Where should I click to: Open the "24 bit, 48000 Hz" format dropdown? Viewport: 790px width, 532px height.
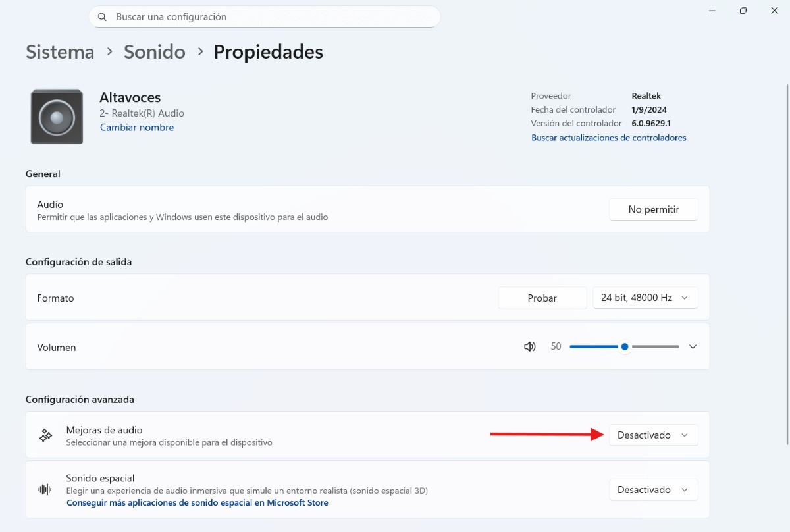[645, 298]
